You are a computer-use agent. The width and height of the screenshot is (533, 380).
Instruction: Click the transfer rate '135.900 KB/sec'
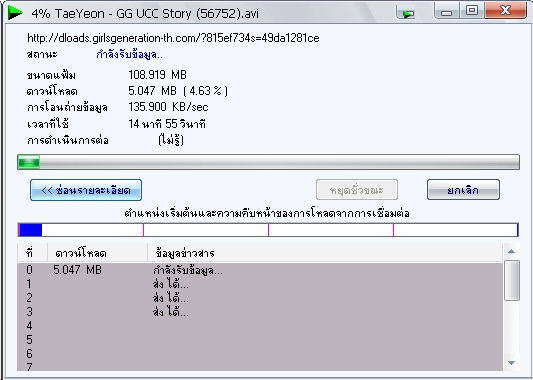[168, 107]
